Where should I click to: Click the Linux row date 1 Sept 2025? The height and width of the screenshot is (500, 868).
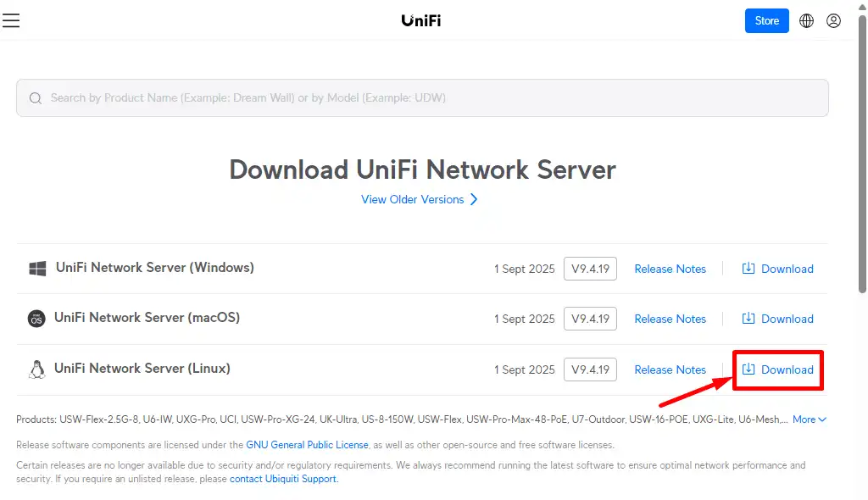(x=524, y=369)
